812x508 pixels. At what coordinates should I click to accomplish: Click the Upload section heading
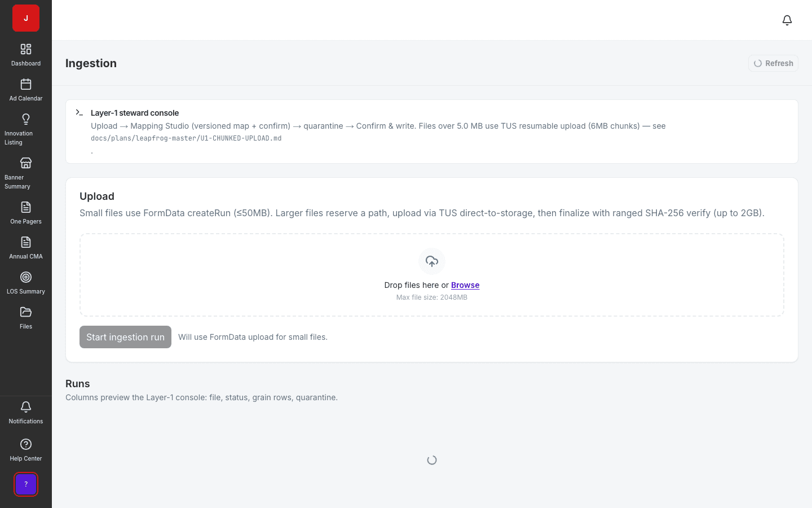pyautogui.click(x=97, y=196)
